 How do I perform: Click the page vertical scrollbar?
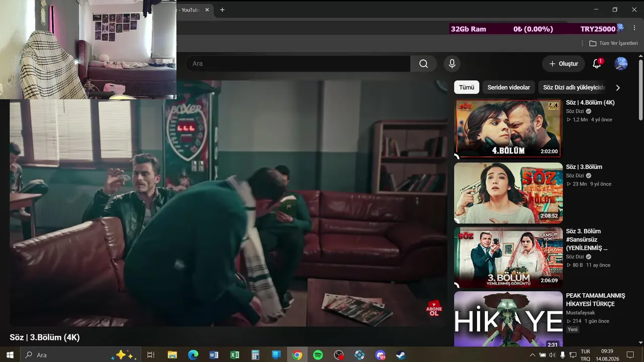640,90
